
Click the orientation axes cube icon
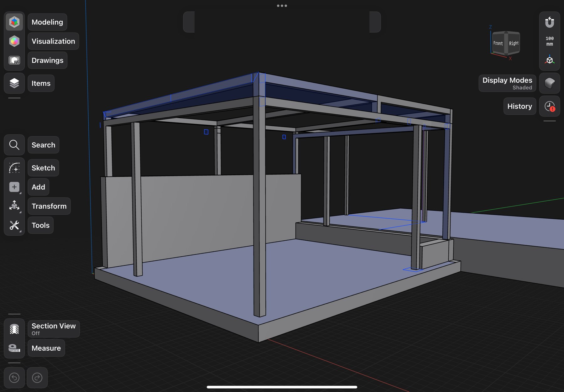(550, 60)
